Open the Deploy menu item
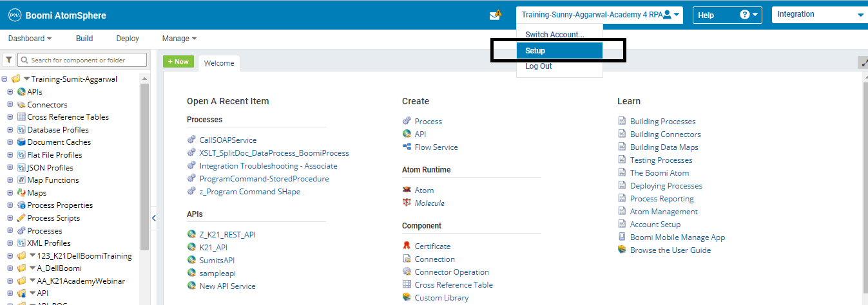 click(128, 39)
